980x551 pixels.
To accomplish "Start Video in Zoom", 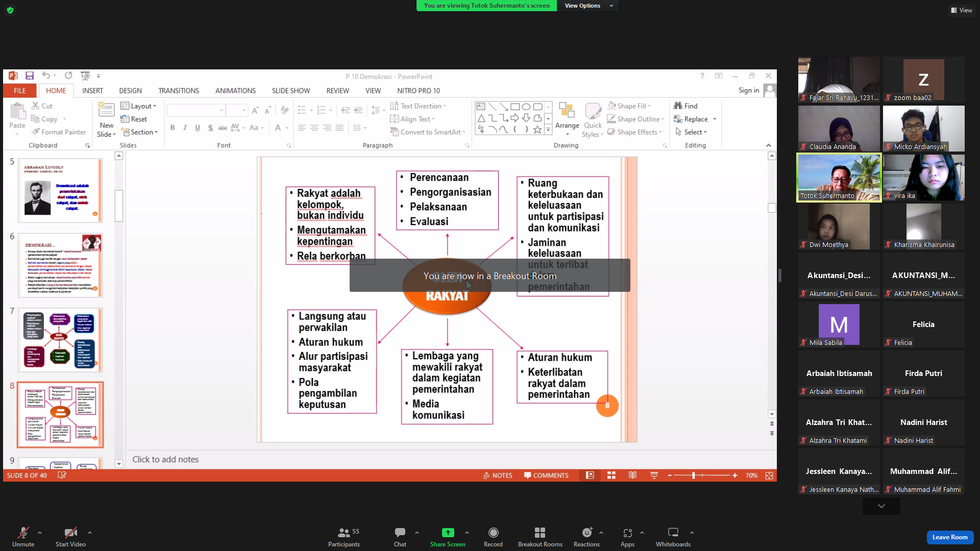I will pos(70,537).
